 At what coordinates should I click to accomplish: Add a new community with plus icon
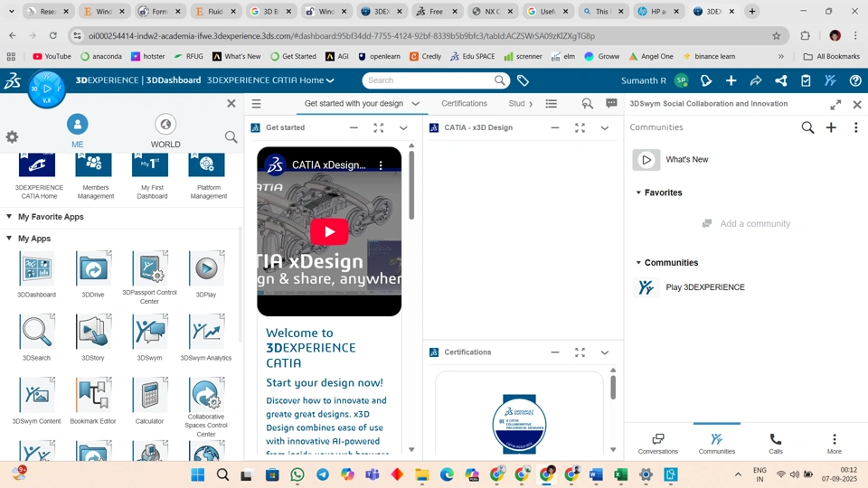(x=831, y=127)
